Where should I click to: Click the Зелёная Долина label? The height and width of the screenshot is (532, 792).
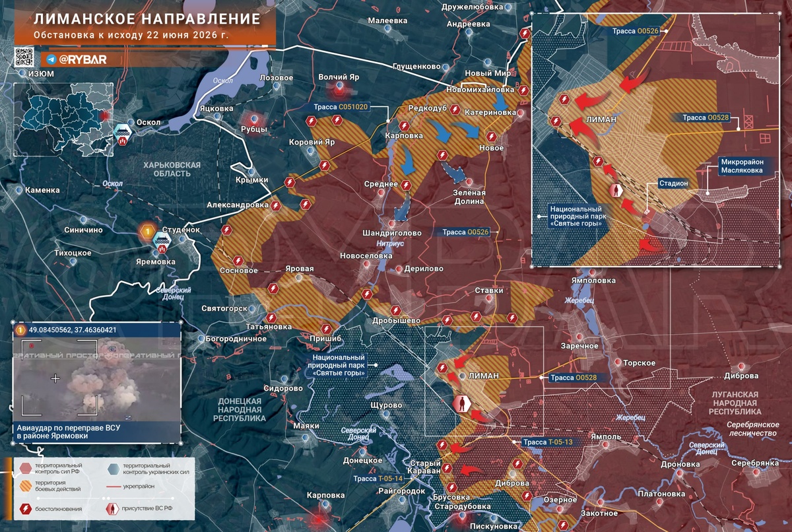(468, 197)
